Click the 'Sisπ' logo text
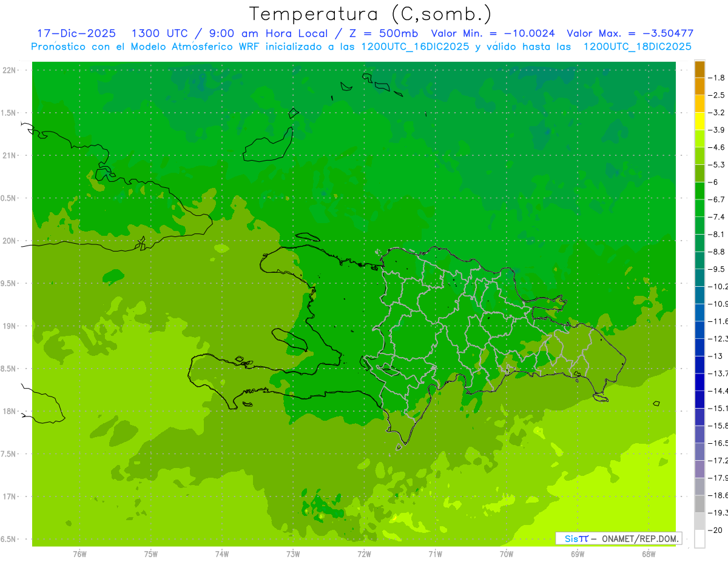Screen dimensions: 728x562 576,538
